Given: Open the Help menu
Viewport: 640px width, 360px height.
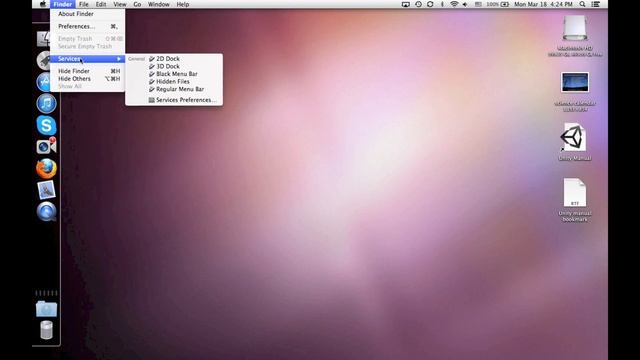Looking at the screenshot, I should pos(182,4).
